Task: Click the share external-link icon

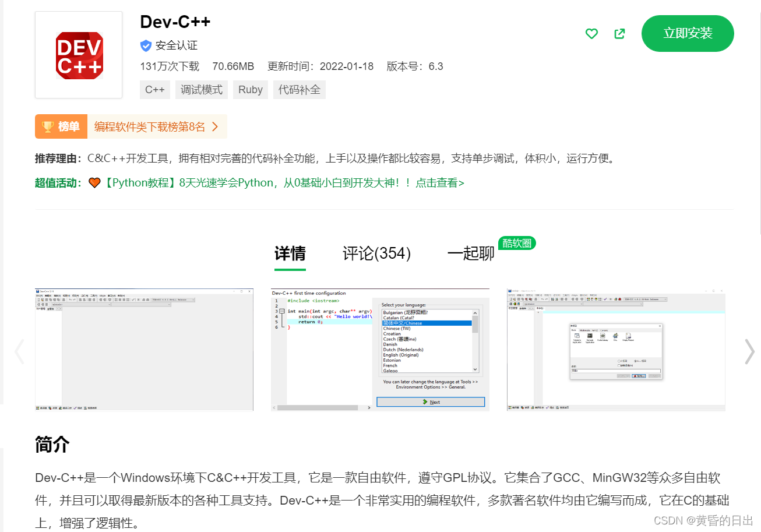Action: (620, 34)
